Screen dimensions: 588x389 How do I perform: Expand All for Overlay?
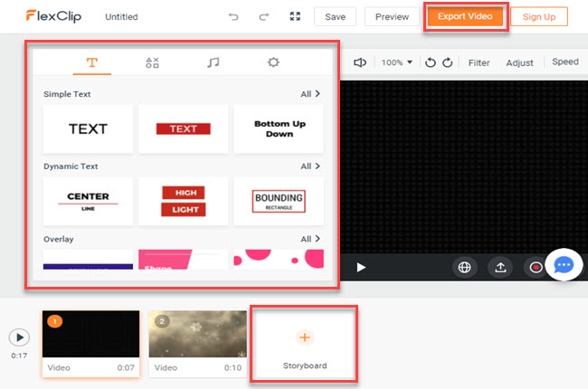(x=310, y=239)
